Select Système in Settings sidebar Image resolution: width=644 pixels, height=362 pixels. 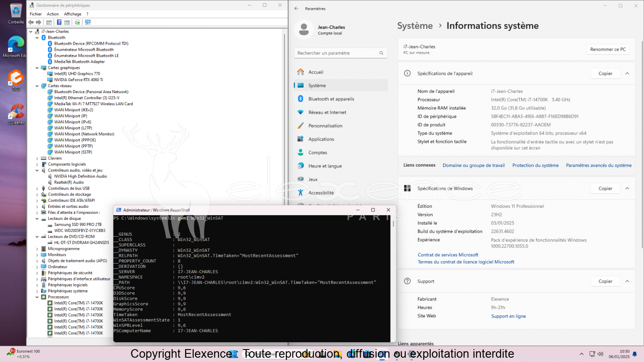coord(341,85)
